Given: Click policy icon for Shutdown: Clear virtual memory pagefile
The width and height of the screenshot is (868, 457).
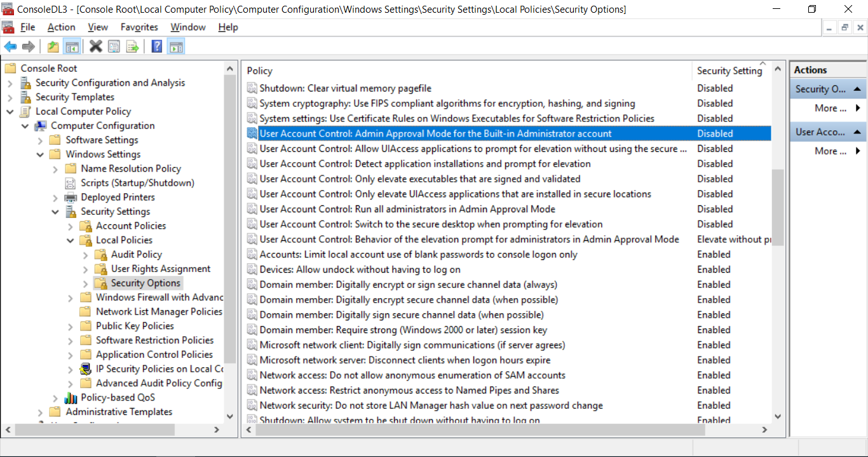Looking at the screenshot, I should point(252,88).
